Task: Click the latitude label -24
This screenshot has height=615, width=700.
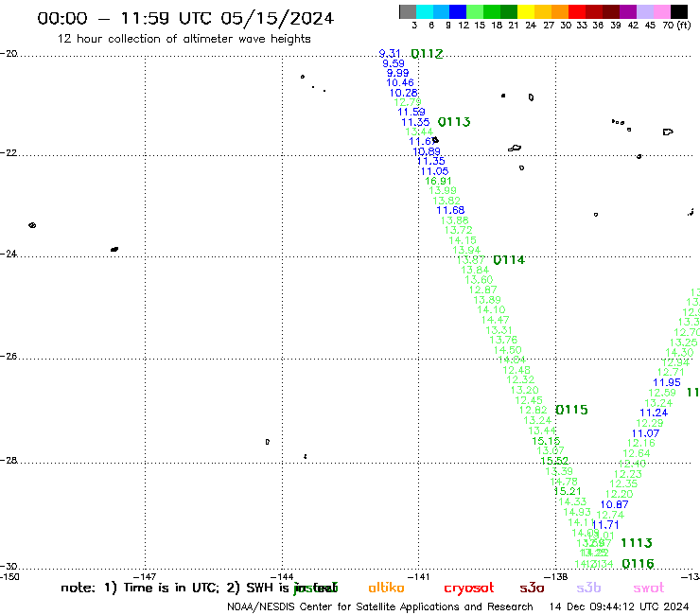Action: [9, 255]
